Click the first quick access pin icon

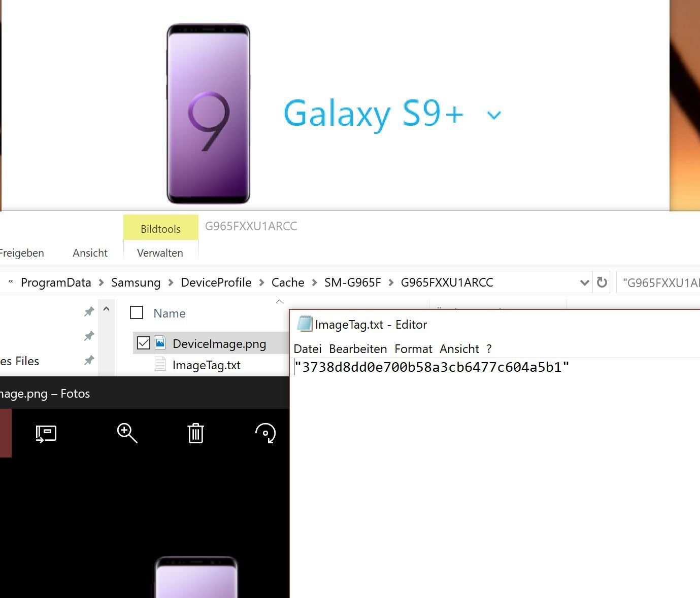coord(89,311)
